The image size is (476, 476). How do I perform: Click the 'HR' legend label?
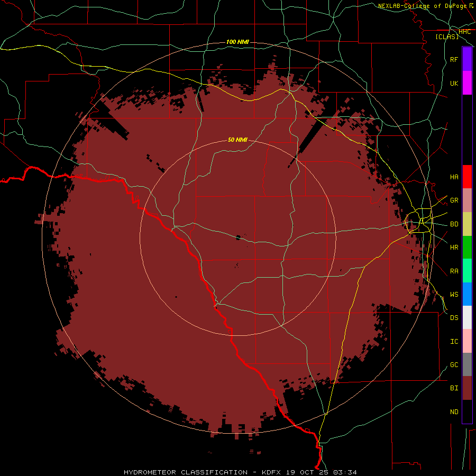pyautogui.click(x=454, y=248)
